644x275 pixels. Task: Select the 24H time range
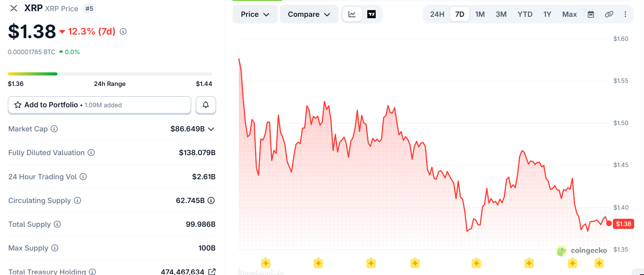coord(437,14)
